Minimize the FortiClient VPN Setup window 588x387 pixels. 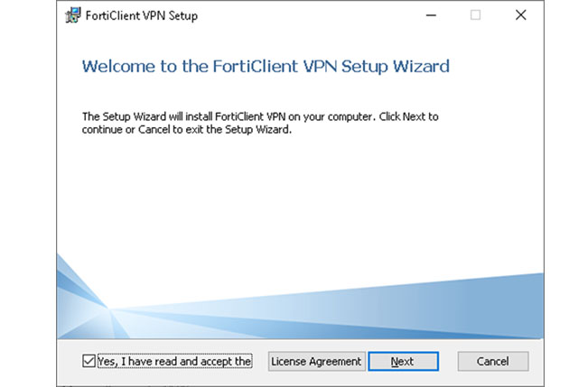click(432, 15)
